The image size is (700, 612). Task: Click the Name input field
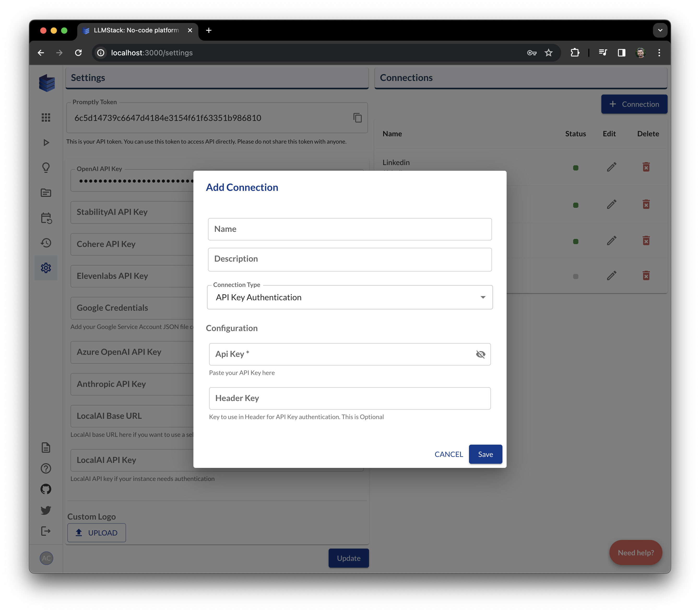(350, 229)
